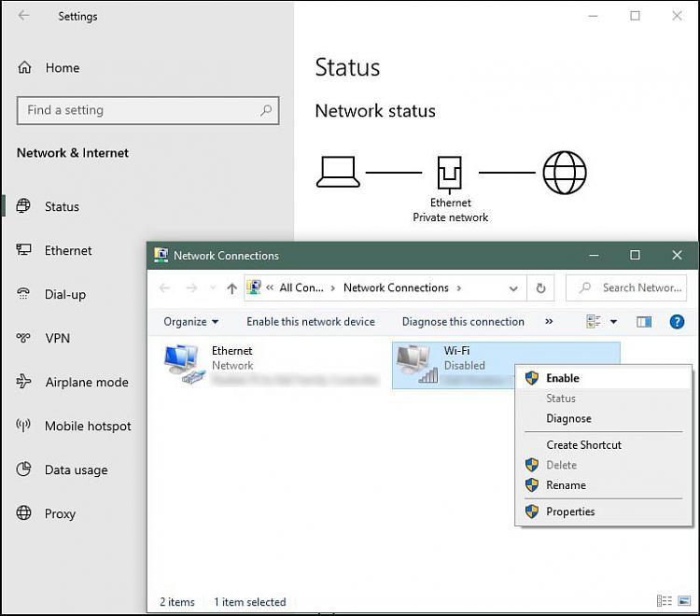Choose Create Shortcut from context menu
This screenshot has height=616, width=700.
[x=603, y=444]
